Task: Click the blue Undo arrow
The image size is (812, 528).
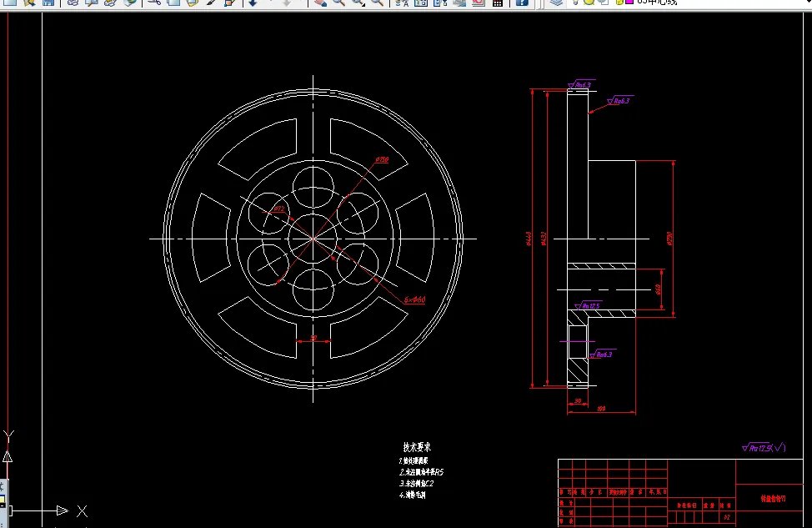Action: pos(253,2)
